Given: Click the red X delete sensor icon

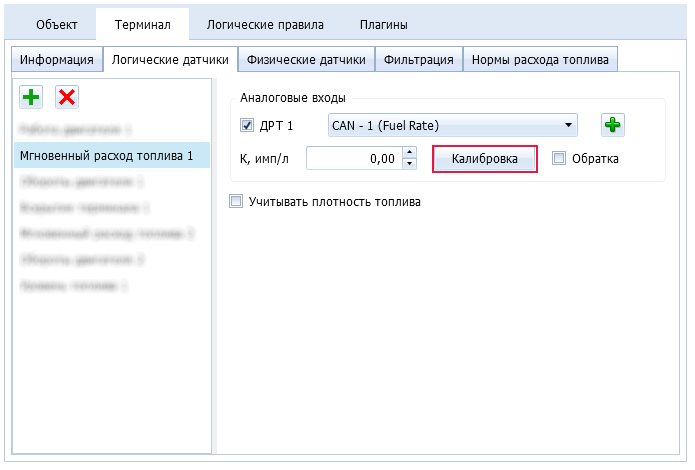Looking at the screenshot, I should pyautogui.click(x=67, y=97).
